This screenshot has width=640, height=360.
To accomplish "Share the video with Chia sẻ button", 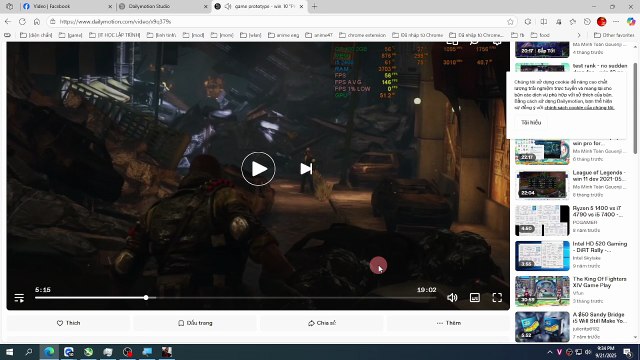I will [x=322, y=323].
